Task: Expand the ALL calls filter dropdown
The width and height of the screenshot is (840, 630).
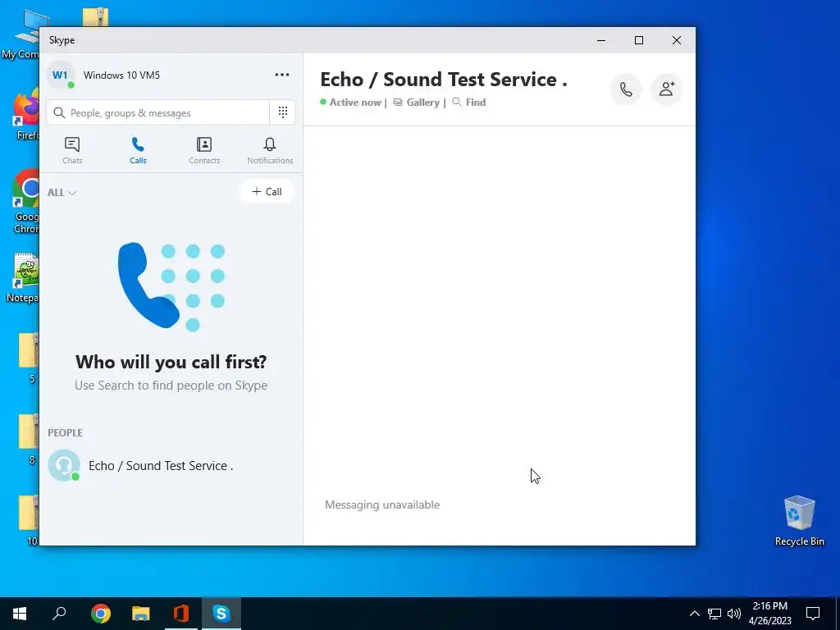Action: pyautogui.click(x=62, y=192)
